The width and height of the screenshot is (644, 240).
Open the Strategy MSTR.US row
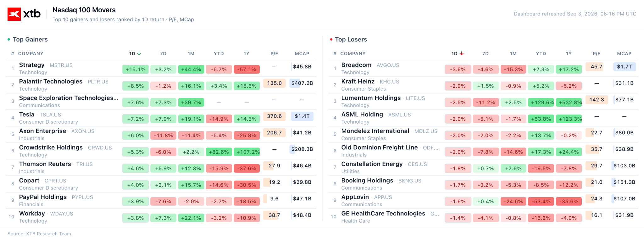point(161,68)
